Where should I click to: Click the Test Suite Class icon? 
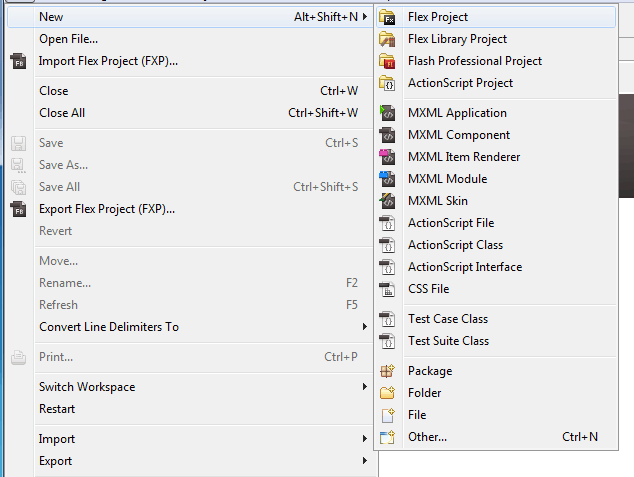(387, 341)
